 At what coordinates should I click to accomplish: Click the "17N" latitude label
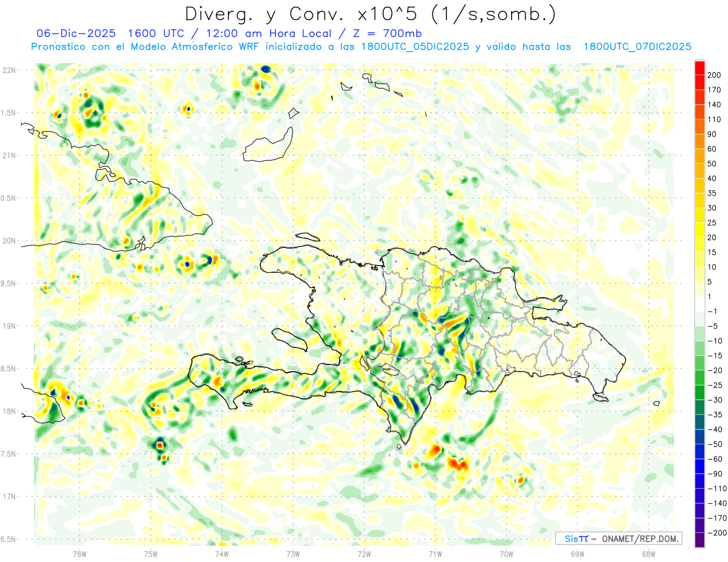click(x=8, y=497)
